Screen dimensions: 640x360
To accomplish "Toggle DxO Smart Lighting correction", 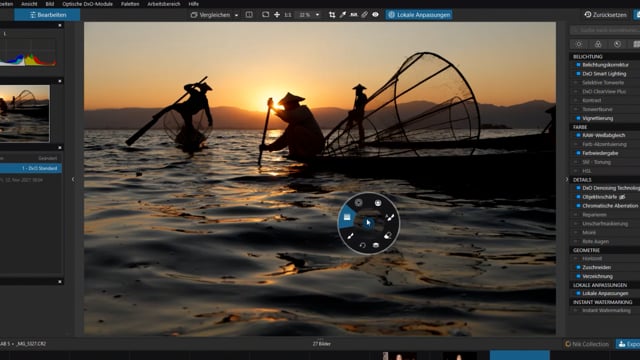I will (x=578, y=73).
